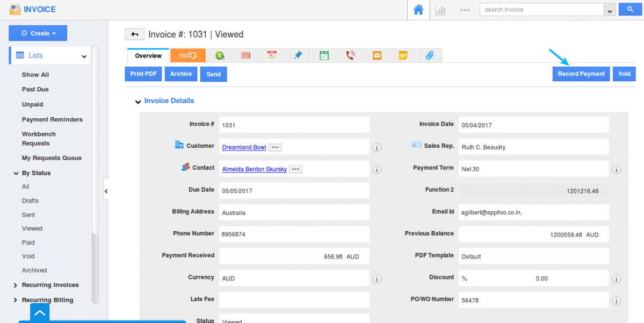Image resolution: width=644 pixels, height=323 pixels.
Task: Open the payments dollar icon tab
Action: [x=219, y=55]
